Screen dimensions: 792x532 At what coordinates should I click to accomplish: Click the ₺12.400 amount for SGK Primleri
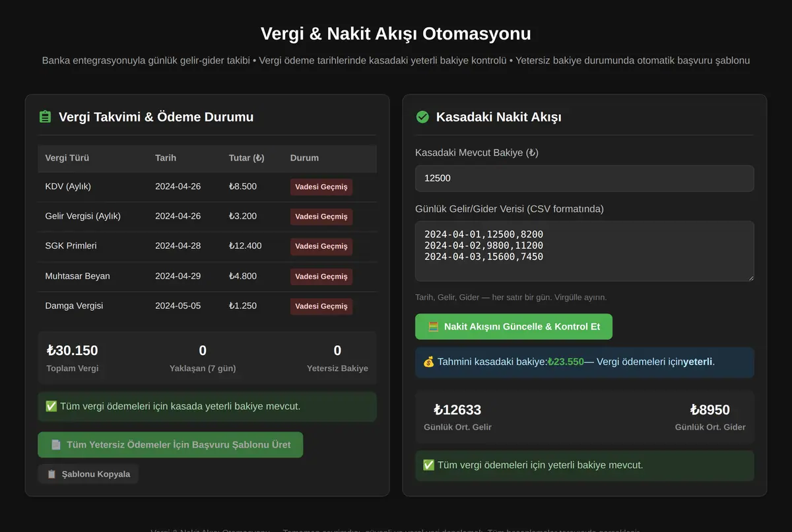(245, 246)
